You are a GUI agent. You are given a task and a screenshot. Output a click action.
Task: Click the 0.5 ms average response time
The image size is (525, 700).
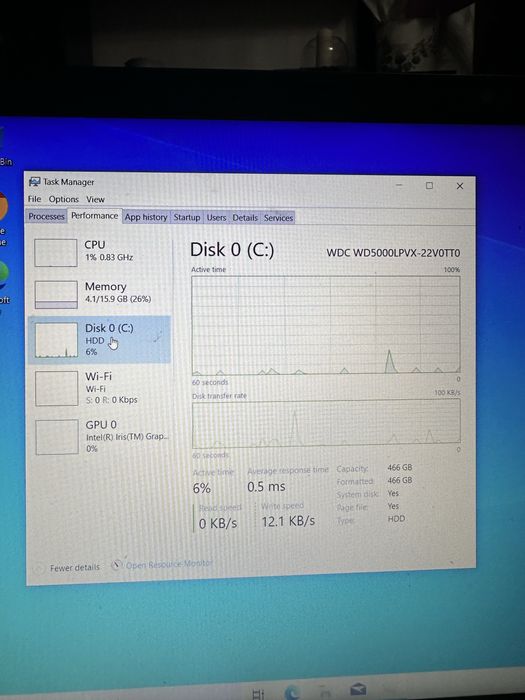coord(266,487)
